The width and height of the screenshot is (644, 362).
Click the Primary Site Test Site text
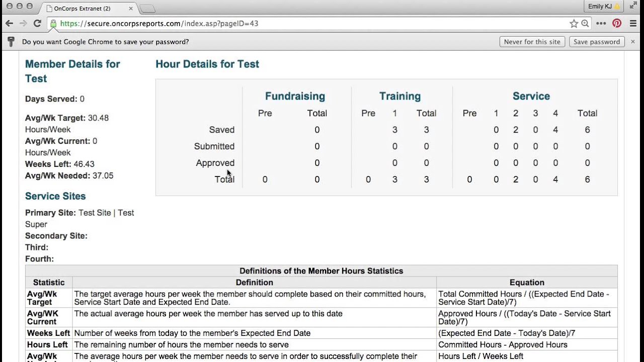79,219
